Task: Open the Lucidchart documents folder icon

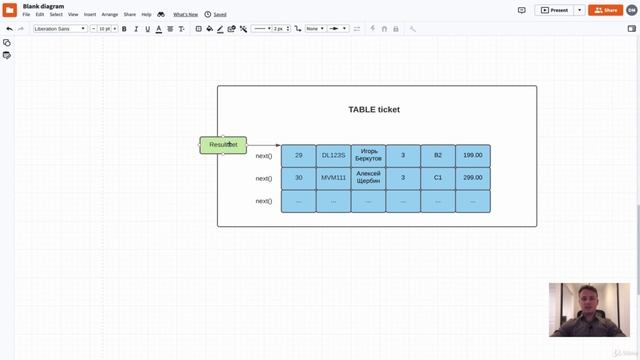Action: click(9, 10)
